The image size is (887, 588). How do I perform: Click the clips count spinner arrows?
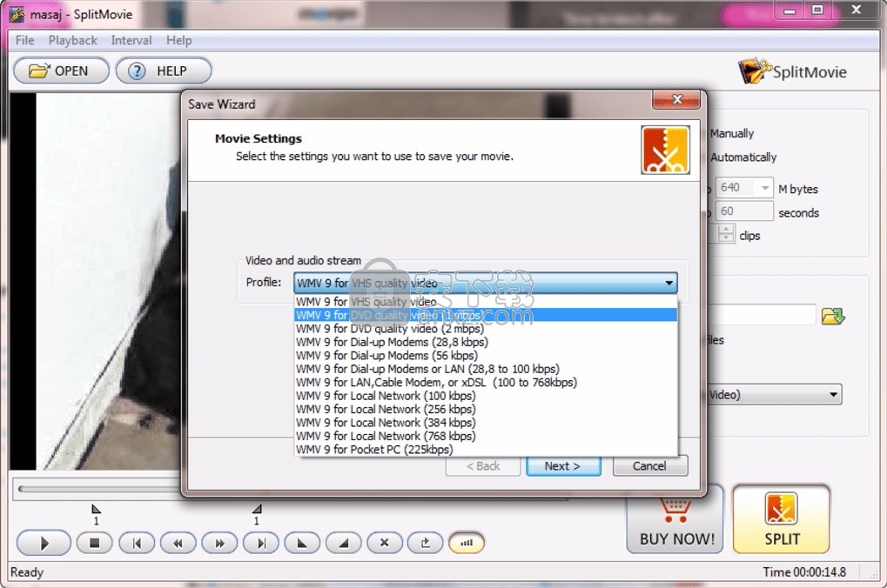pyautogui.click(x=726, y=233)
